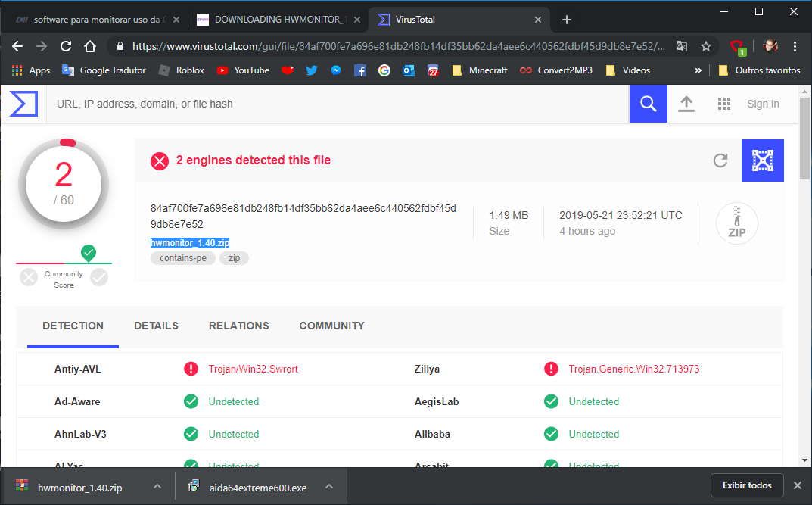Click the zip tag
This screenshot has width=812, height=505.
tap(234, 258)
